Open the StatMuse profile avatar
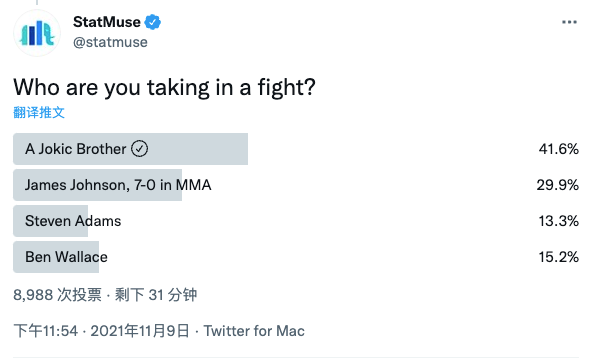This screenshot has width=594, height=362. [37, 33]
